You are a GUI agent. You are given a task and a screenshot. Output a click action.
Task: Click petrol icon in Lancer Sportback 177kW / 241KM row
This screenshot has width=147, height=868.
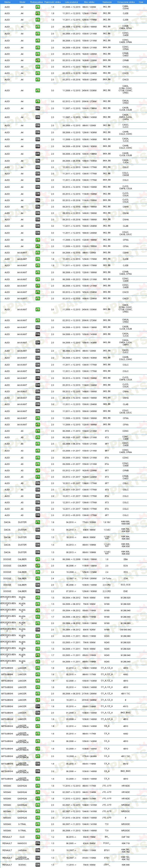coord(38,756)
